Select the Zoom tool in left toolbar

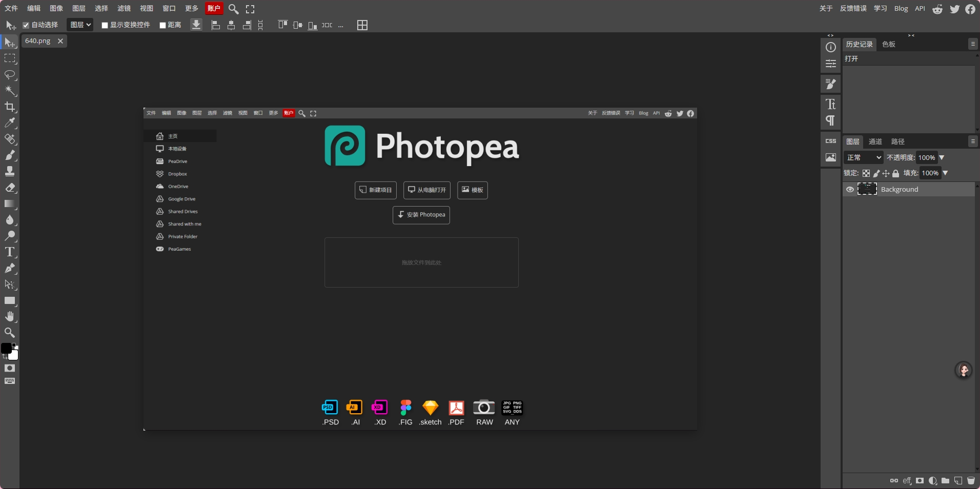pyautogui.click(x=10, y=333)
